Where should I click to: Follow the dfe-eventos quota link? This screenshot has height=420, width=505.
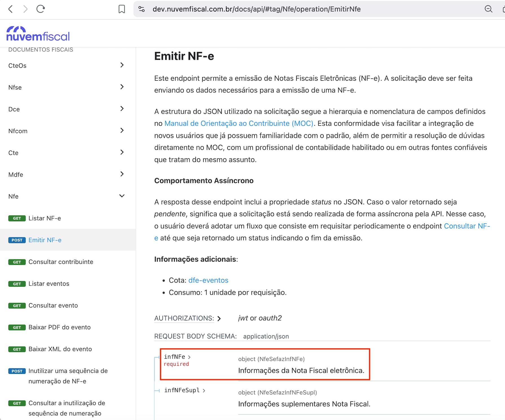(208, 280)
